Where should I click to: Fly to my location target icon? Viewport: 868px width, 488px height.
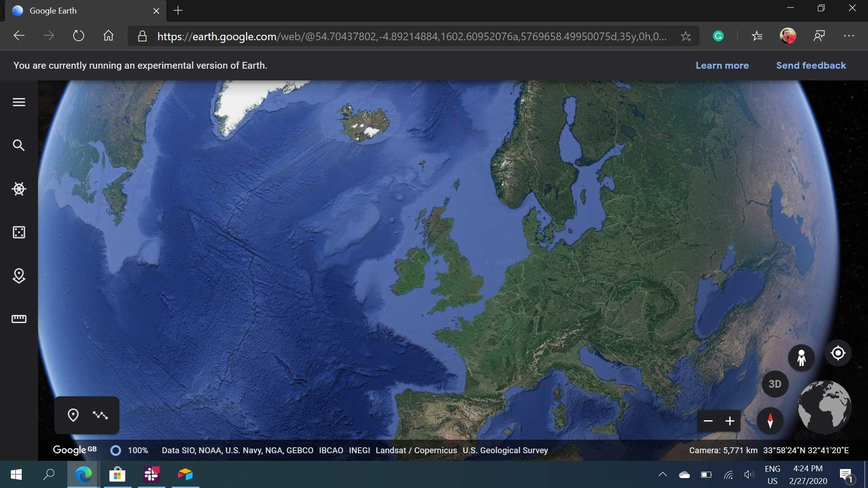coord(838,353)
